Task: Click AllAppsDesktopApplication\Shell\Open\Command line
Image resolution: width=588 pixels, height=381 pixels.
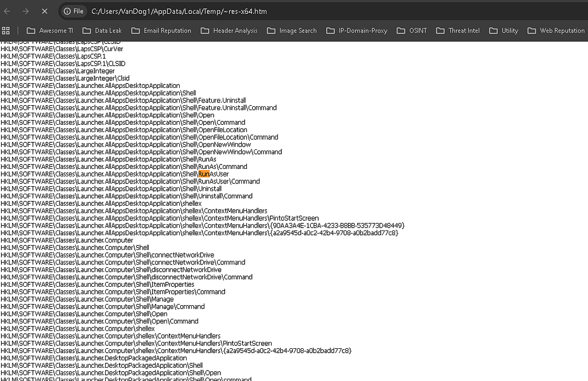Action: coord(123,123)
